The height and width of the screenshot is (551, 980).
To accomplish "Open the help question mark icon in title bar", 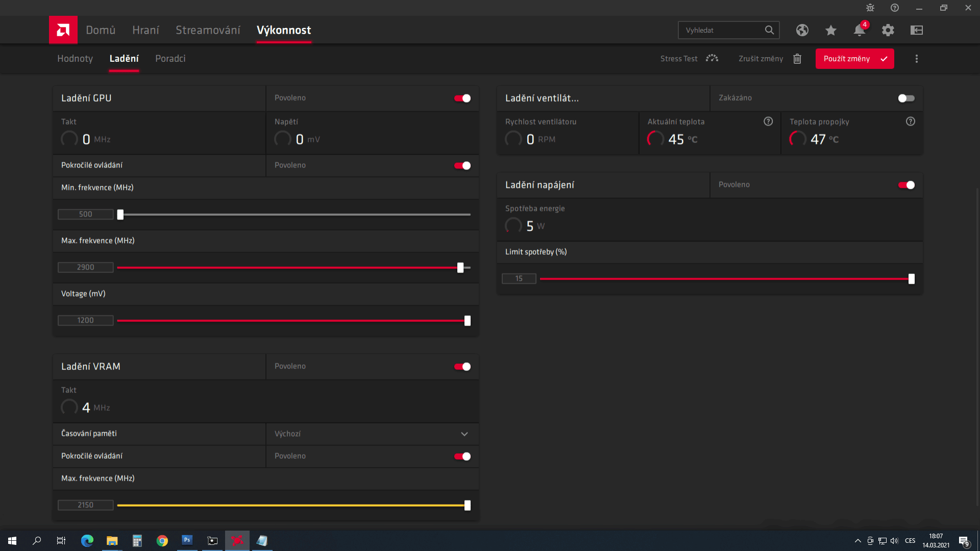I will 895,8.
